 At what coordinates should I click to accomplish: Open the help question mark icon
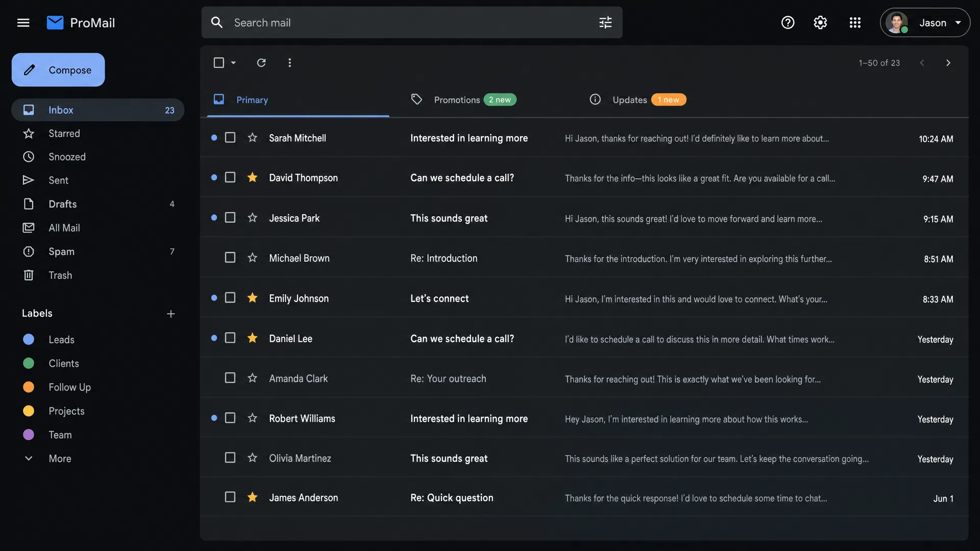788,22
